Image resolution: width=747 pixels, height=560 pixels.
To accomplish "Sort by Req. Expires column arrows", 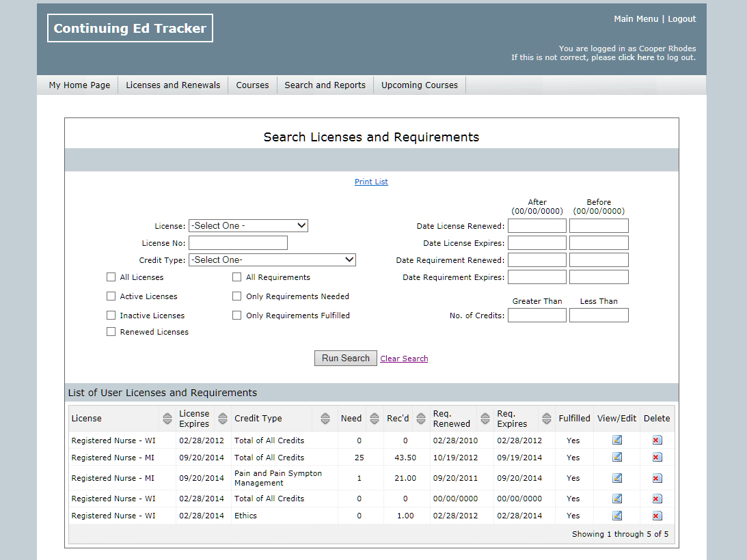I will (x=546, y=419).
